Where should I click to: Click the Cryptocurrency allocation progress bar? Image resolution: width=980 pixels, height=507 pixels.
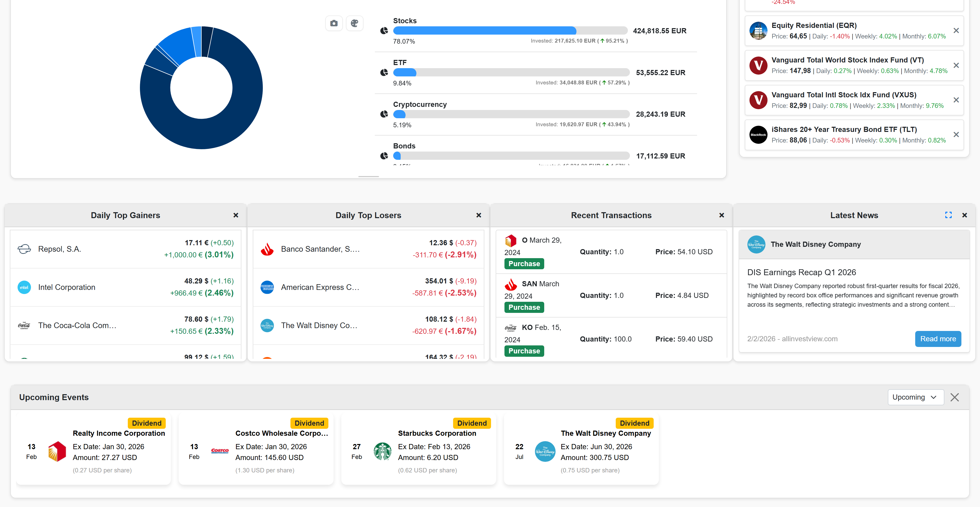coord(511,114)
